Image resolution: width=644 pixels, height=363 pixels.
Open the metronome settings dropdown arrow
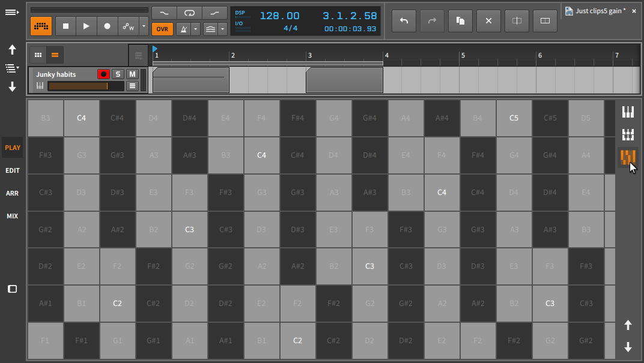pyautogui.click(x=195, y=29)
